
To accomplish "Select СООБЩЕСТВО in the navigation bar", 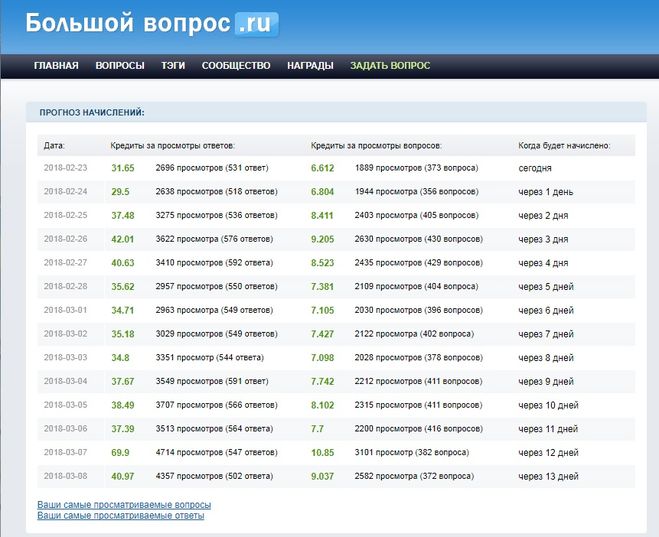I will click(x=236, y=66).
